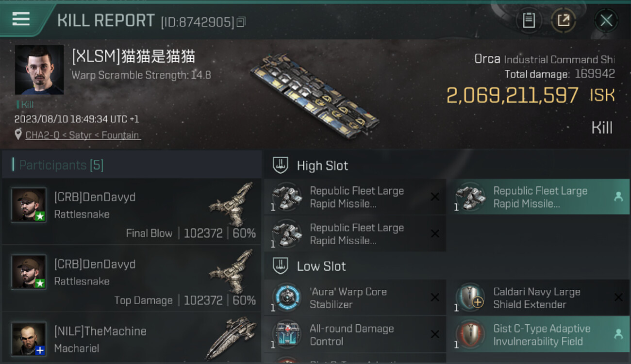Copy the kill report ID
The width and height of the screenshot is (631, 364).
click(x=242, y=22)
